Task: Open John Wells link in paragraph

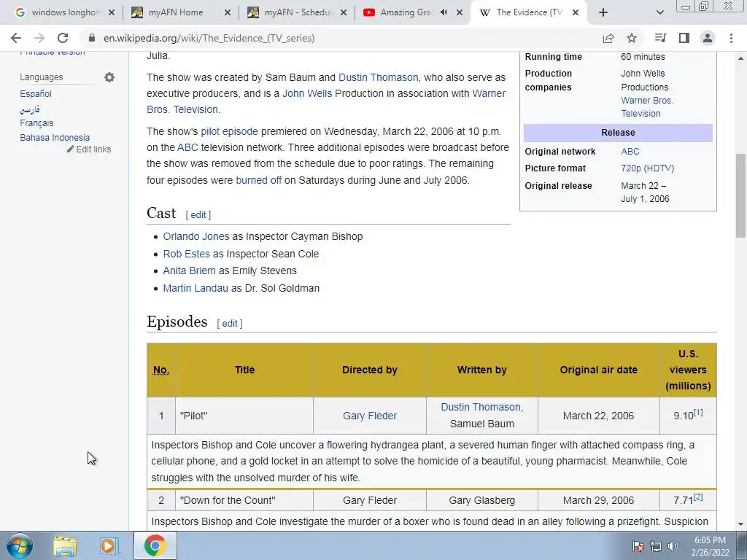Action: 307,93
